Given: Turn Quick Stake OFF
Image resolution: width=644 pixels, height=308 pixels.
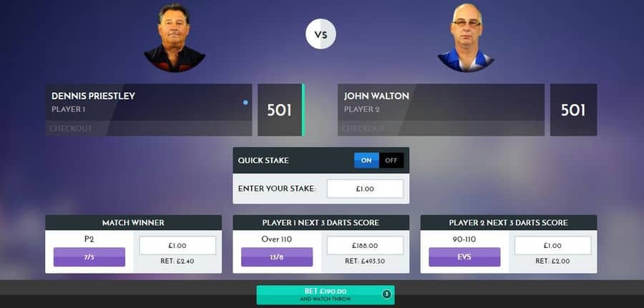Looking at the screenshot, I should 391,160.
